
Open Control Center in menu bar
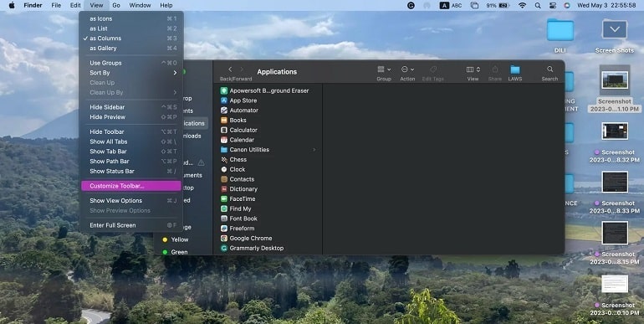click(x=552, y=5)
